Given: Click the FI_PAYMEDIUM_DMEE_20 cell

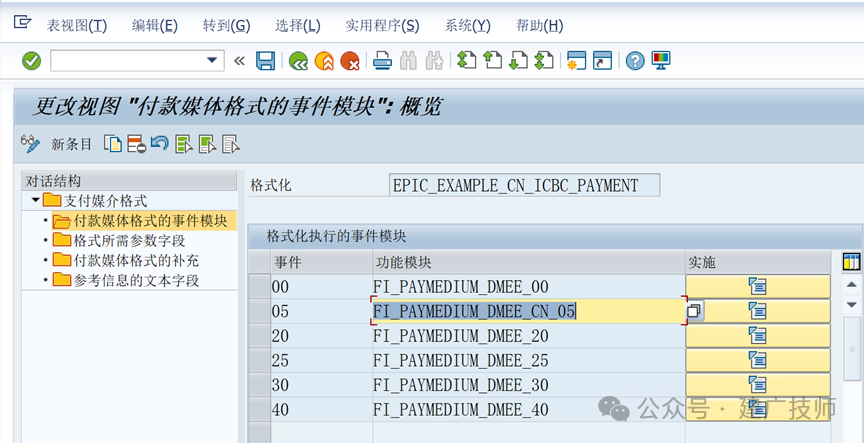Looking at the screenshot, I should click(528, 336).
